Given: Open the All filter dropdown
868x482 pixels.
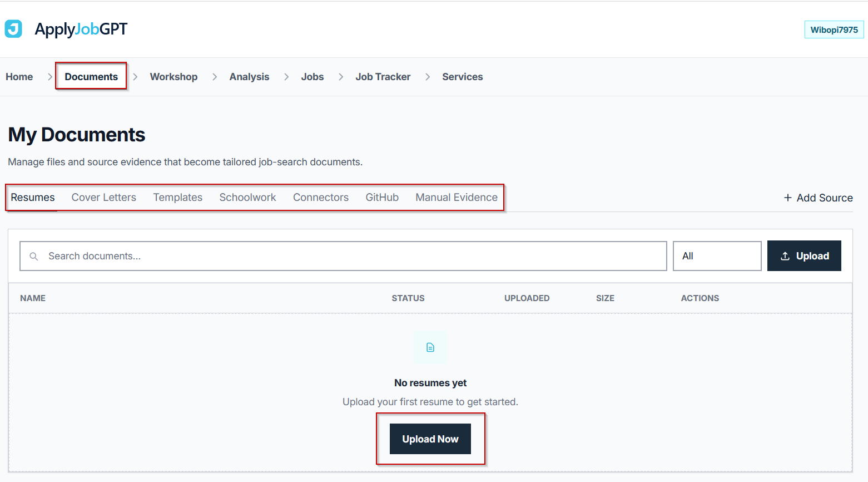Looking at the screenshot, I should pyautogui.click(x=717, y=256).
